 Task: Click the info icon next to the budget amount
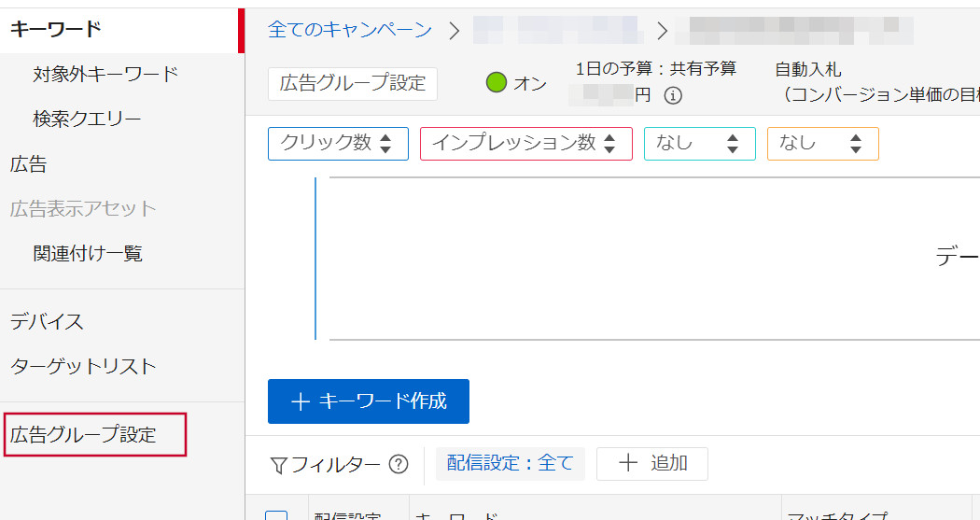point(673,95)
